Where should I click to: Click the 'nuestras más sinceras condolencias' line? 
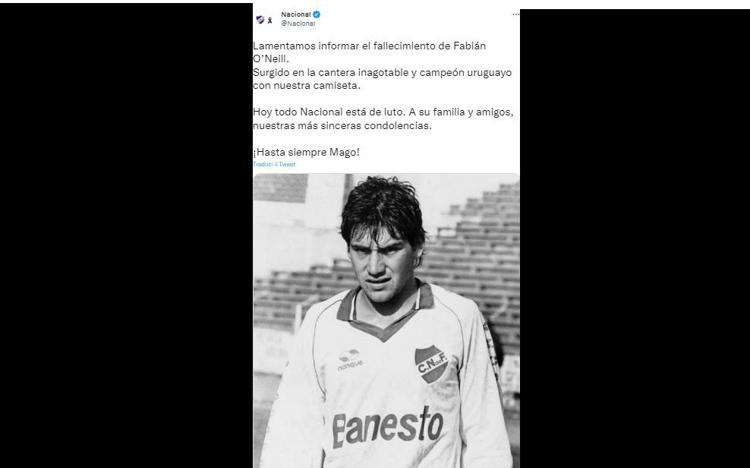coord(342,126)
